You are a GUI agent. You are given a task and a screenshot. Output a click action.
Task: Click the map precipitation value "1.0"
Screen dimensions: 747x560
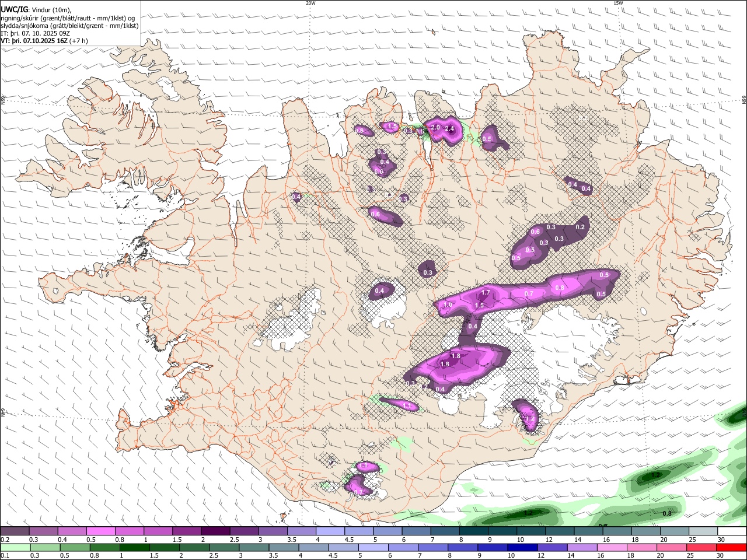448,305
